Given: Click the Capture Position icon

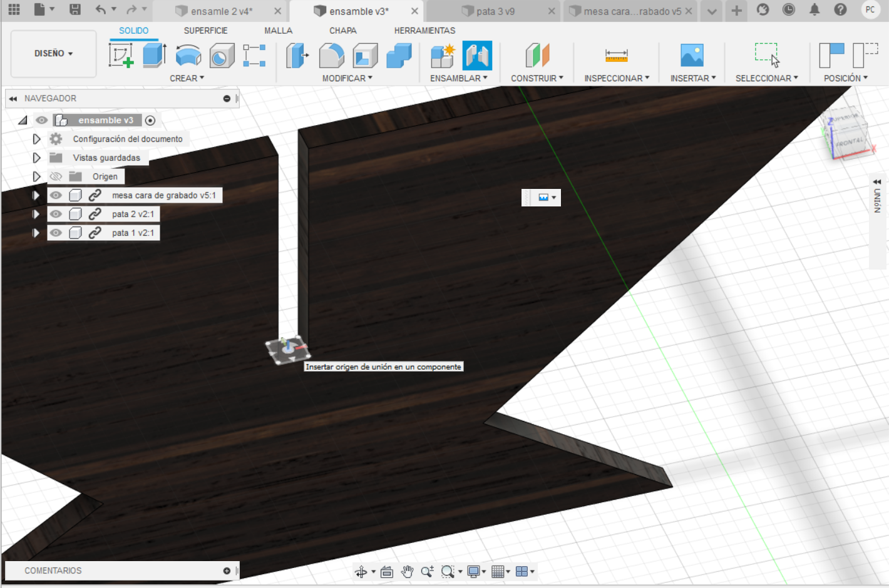Looking at the screenshot, I should tap(831, 56).
